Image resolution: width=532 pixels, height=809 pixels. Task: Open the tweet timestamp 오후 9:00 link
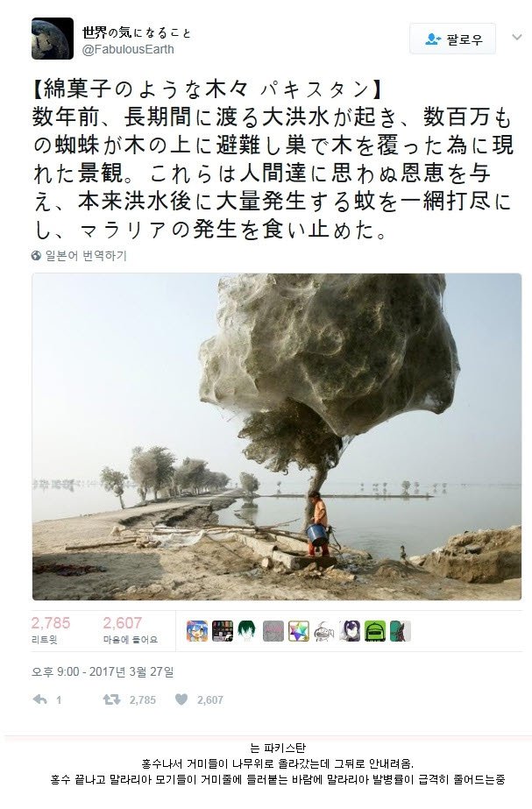103,671
